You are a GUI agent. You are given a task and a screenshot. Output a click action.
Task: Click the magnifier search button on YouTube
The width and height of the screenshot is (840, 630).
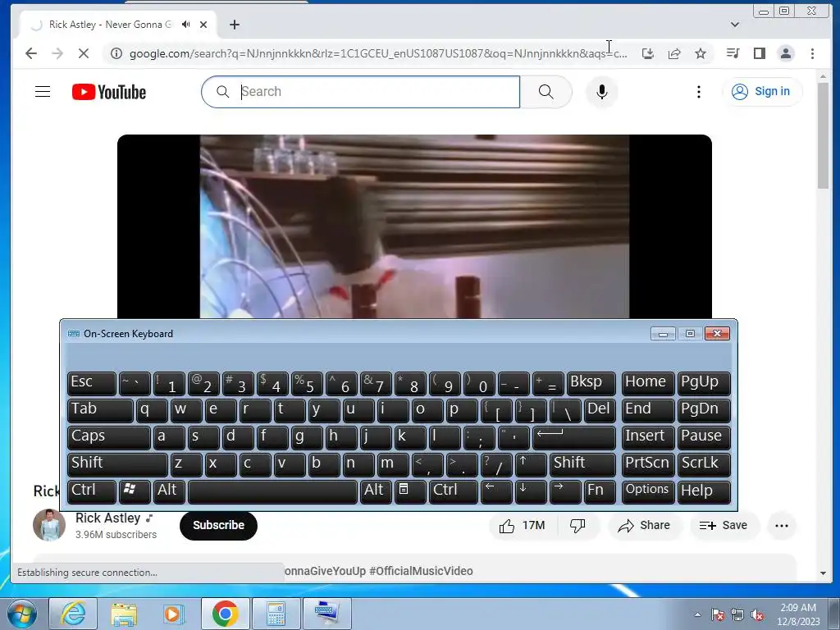pos(546,92)
